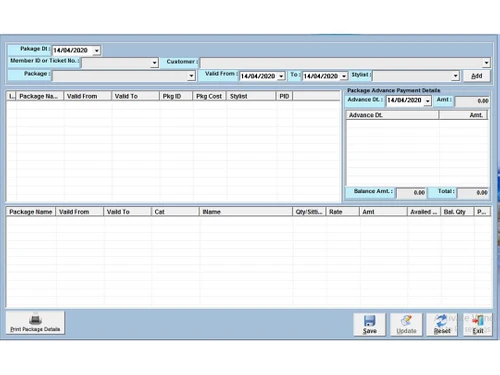The image size is (500, 375).
Task: Click the Total value field
Action: [x=473, y=193]
